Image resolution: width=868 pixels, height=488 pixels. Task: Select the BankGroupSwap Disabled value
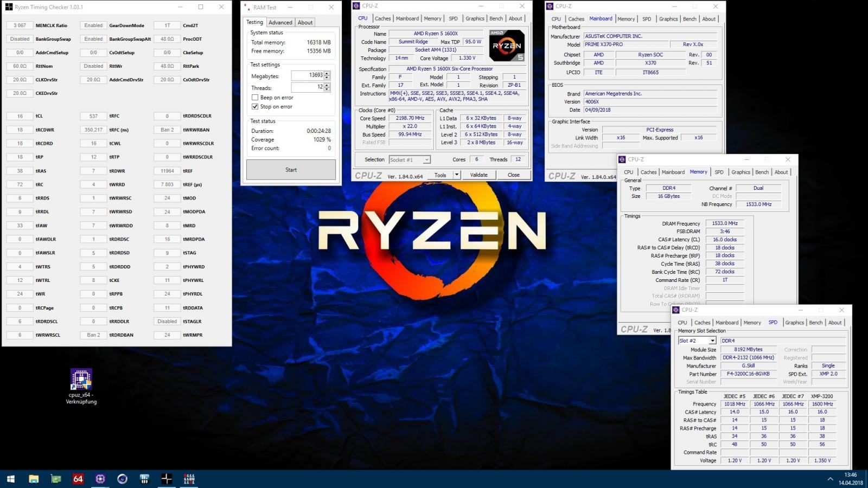[x=20, y=39]
